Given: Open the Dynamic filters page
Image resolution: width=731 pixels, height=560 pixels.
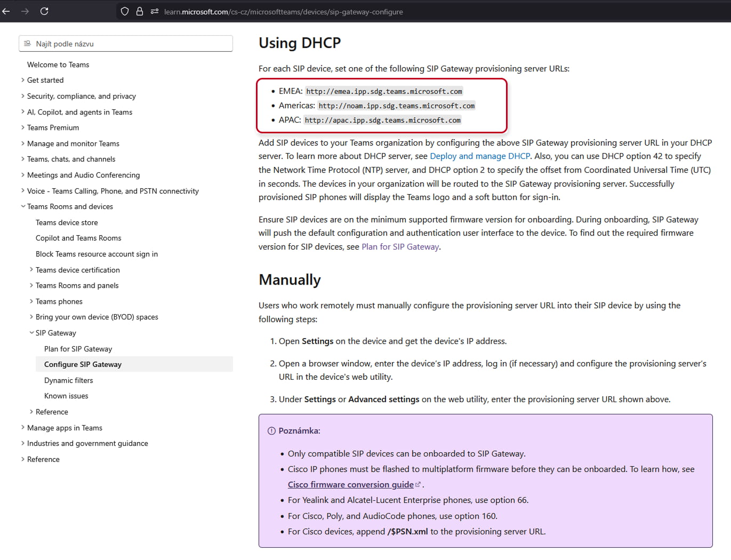Looking at the screenshot, I should tap(68, 380).
